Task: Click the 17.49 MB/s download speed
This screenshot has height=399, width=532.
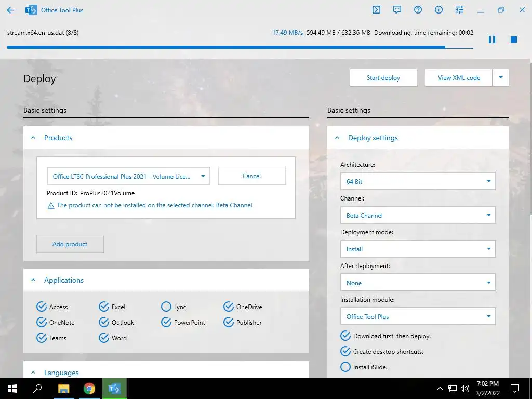Action: pos(287,33)
